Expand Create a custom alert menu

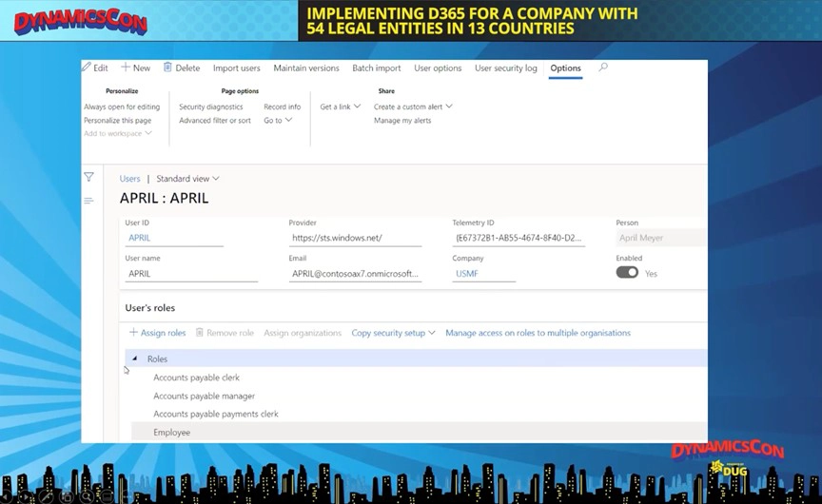point(413,107)
